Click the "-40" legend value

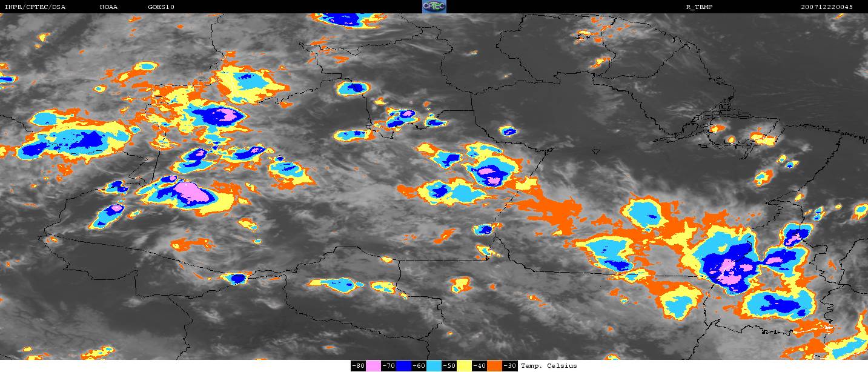pos(479,366)
